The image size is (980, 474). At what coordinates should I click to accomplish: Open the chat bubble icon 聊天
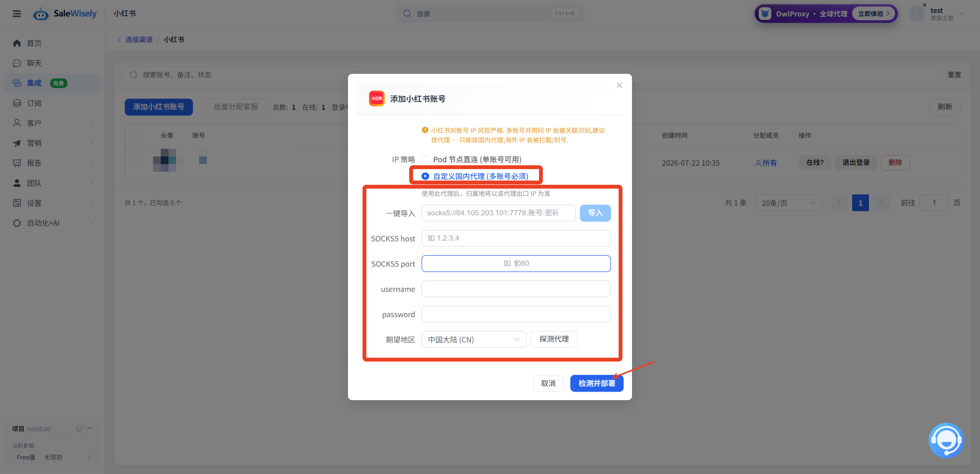[x=17, y=63]
